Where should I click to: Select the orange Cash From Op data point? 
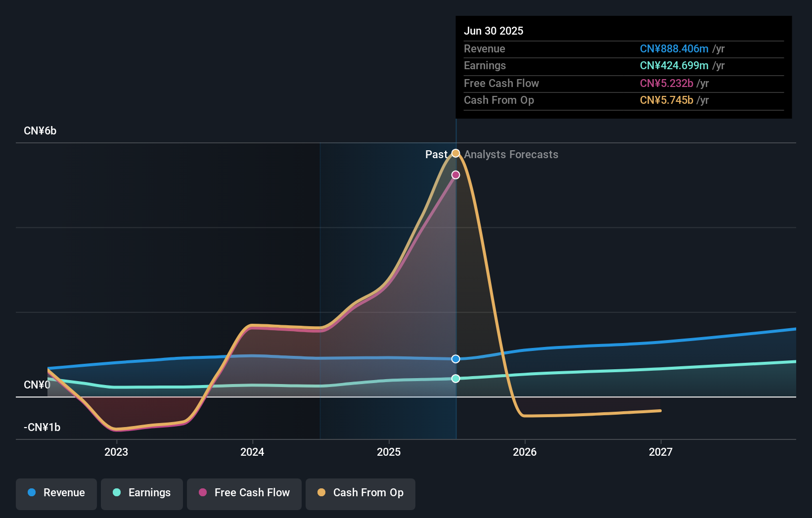(456, 153)
